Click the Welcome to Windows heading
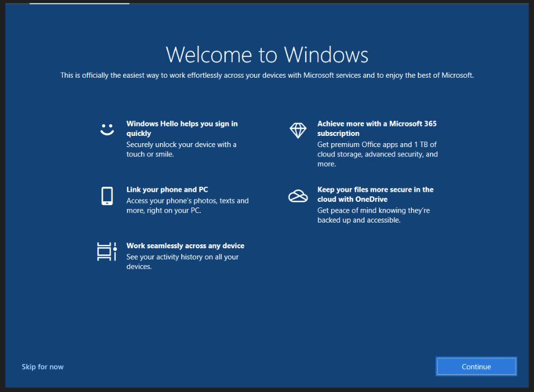The image size is (534, 392). pos(267,54)
